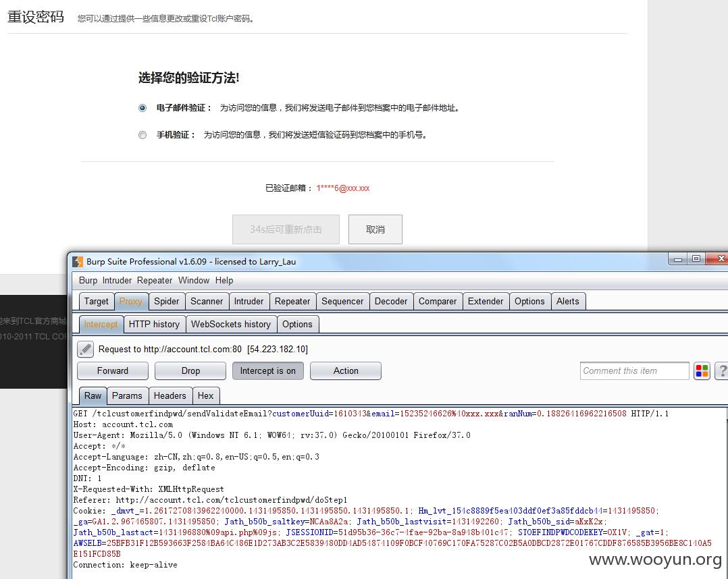Open the main Options tab next to Alerts
The width and height of the screenshot is (728, 579).
(529, 301)
